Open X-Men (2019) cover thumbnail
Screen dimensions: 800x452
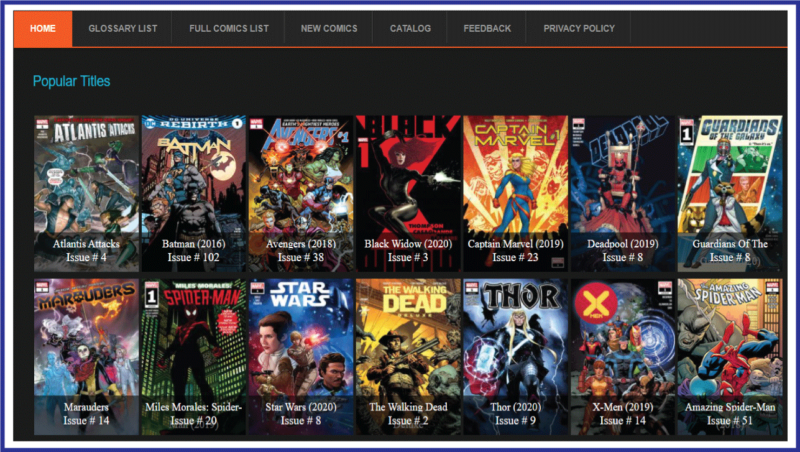622,357
